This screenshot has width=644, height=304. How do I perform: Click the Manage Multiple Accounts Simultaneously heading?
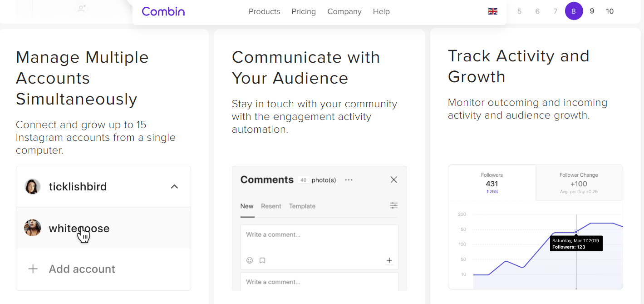pyautogui.click(x=82, y=78)
